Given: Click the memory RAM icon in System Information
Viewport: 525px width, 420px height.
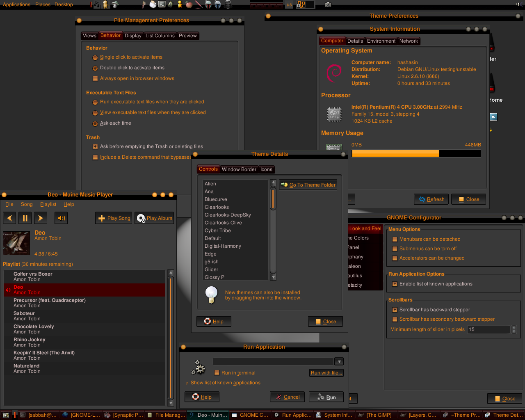Looking at the screenshot, I should pyautogui.click(x=334, y=147).
